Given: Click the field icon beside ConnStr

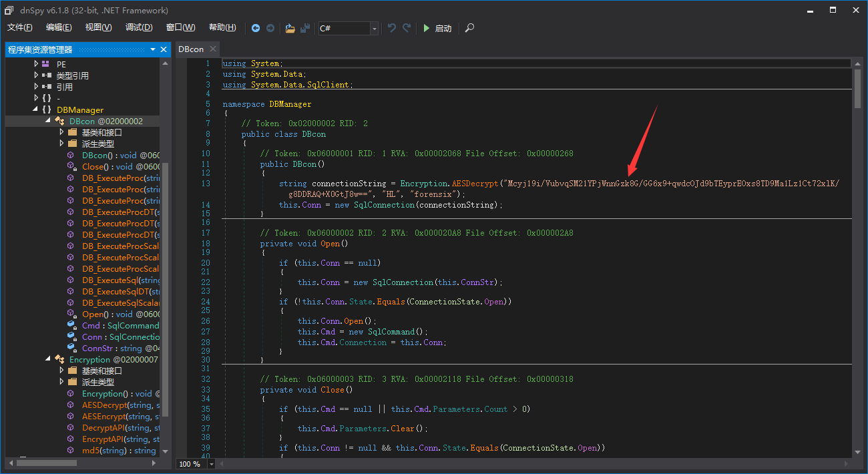Looking at the screenshot, I should pos(71,348).
